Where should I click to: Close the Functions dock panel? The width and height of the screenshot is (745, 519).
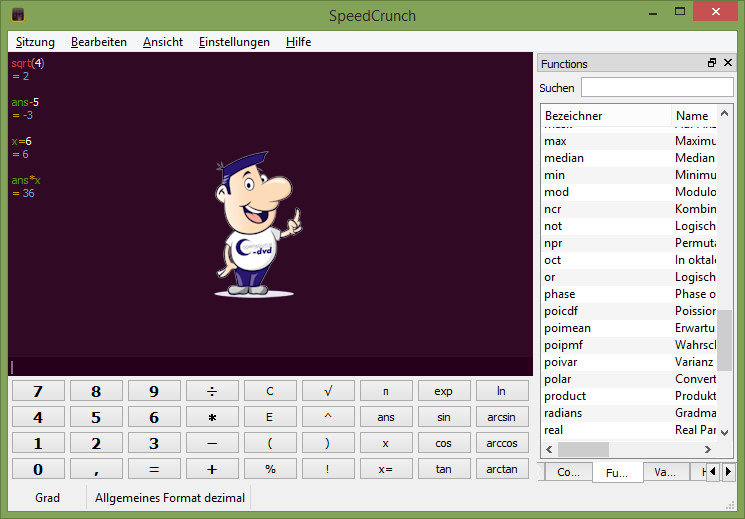pos(727,63)
